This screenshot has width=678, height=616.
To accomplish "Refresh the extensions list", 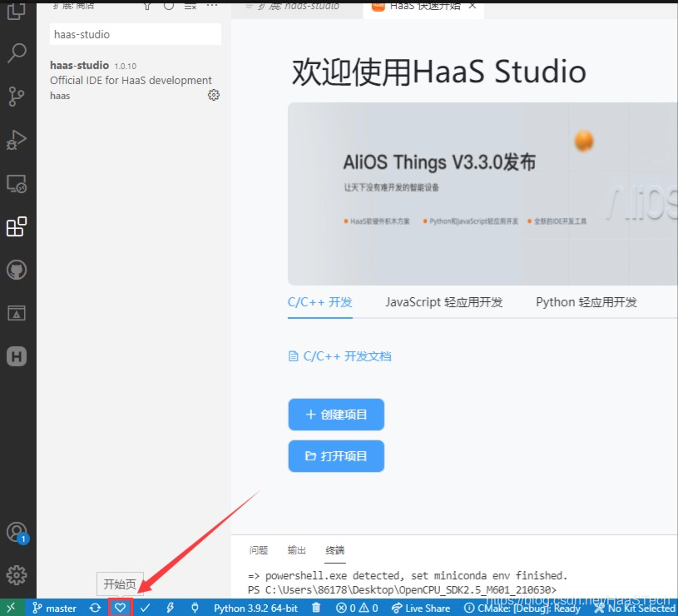I will click(x=169, y=6).
